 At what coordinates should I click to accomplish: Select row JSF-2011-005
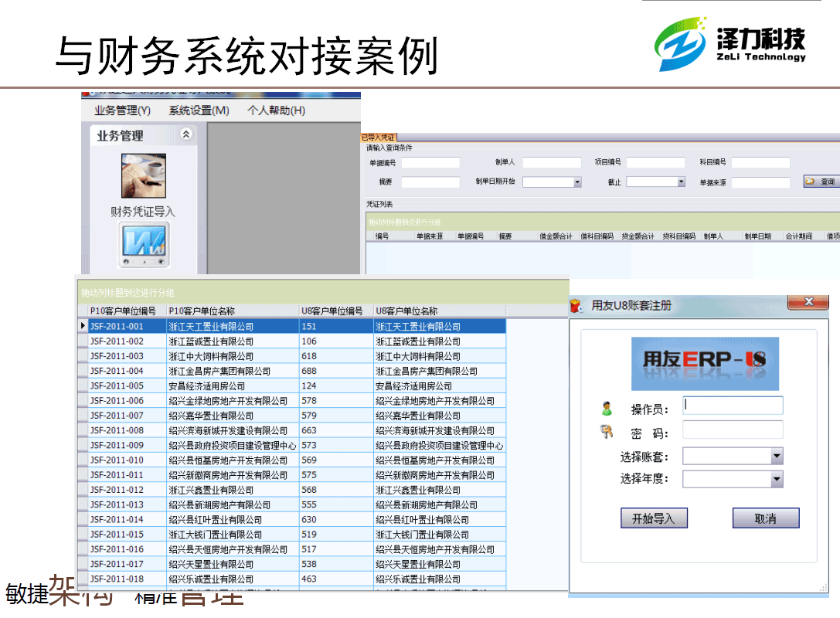point(292,385)
